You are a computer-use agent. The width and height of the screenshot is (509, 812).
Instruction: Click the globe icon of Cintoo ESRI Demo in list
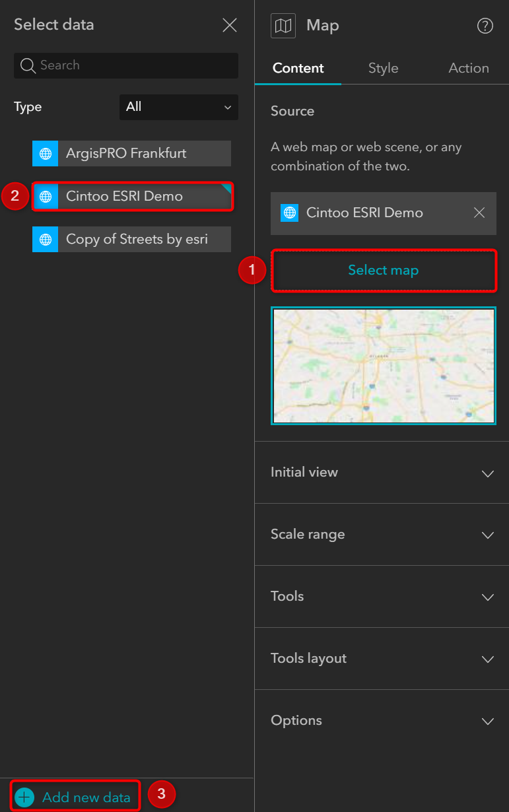click(46, 196)
